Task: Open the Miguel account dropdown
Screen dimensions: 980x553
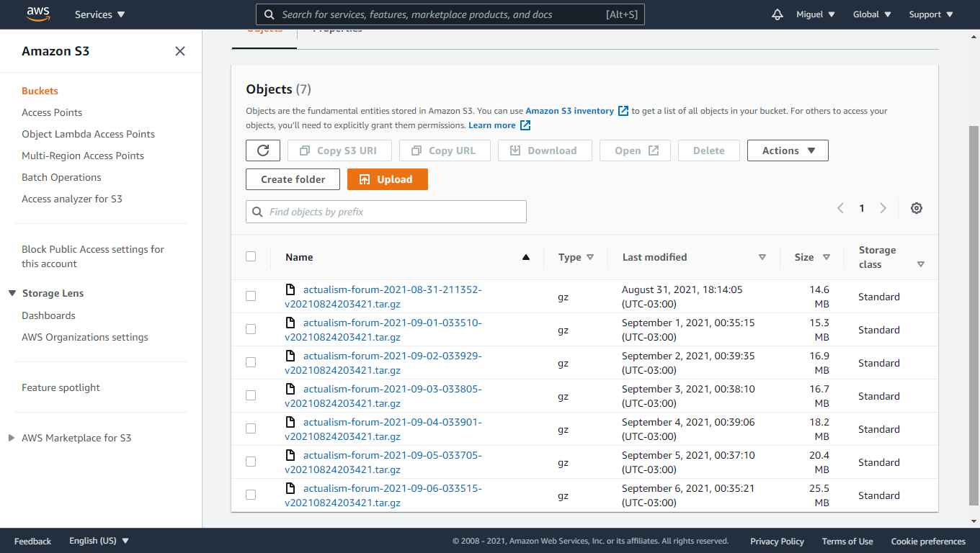Action: (816, 14)
